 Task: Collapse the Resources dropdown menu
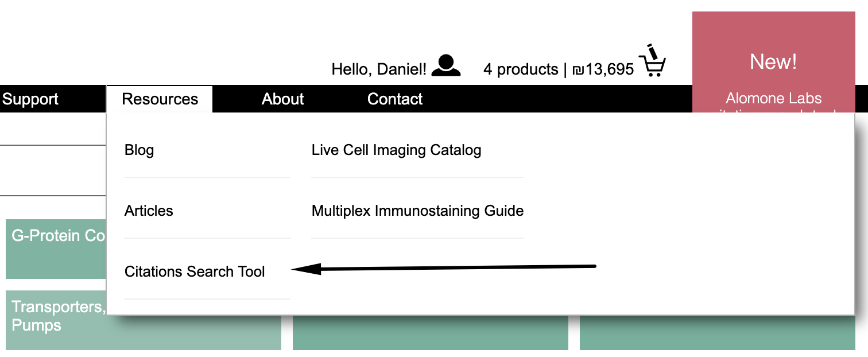160,99
